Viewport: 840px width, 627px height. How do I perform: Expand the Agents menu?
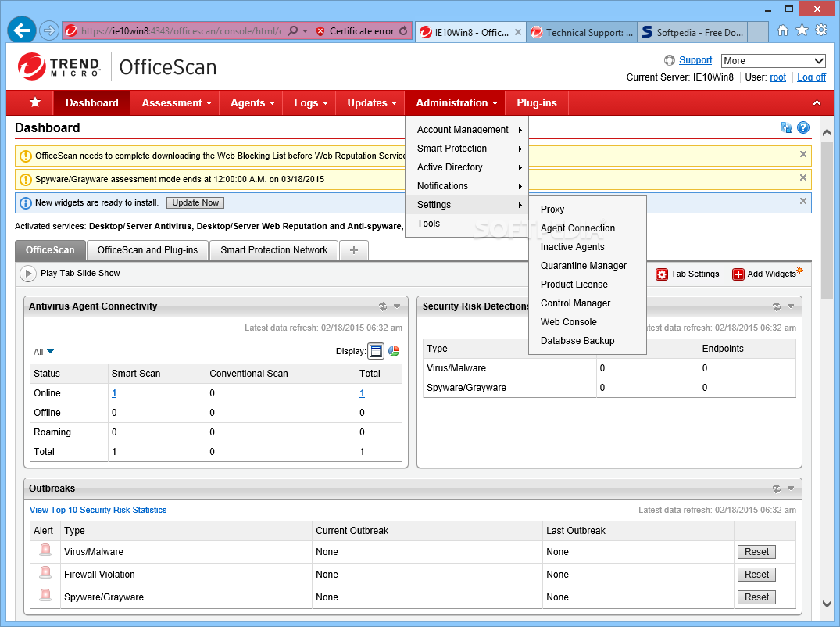252,103
